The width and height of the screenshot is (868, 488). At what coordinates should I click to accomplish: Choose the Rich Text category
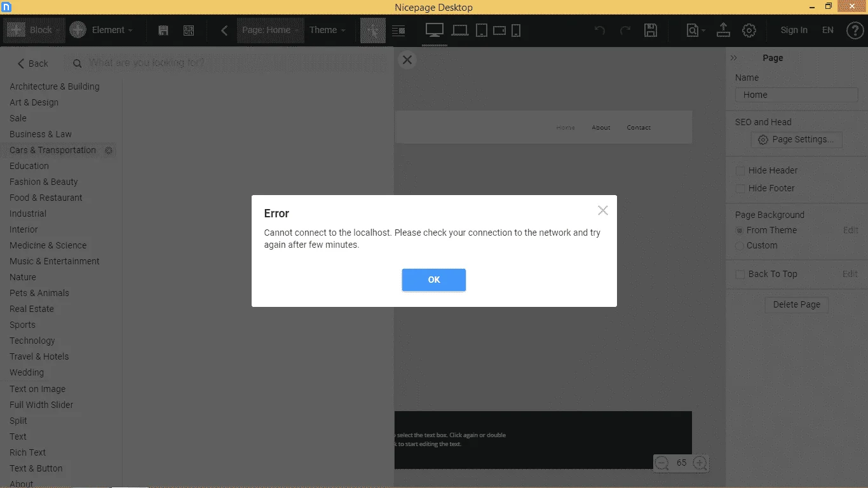coord(28,452)
